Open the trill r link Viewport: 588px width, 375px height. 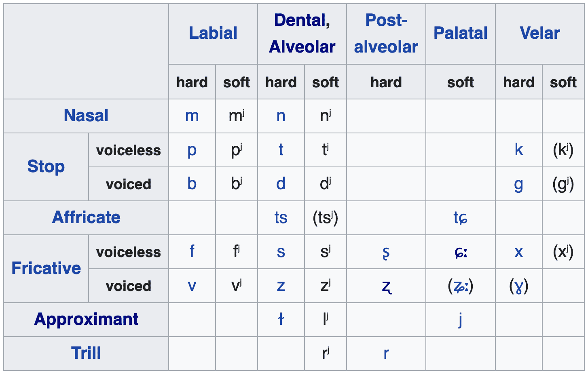coord(386,354)
